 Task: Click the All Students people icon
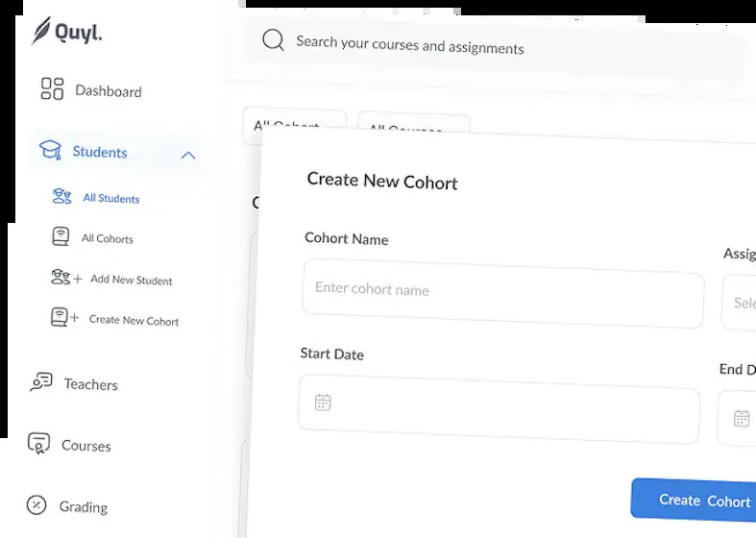tap(61, 196)
